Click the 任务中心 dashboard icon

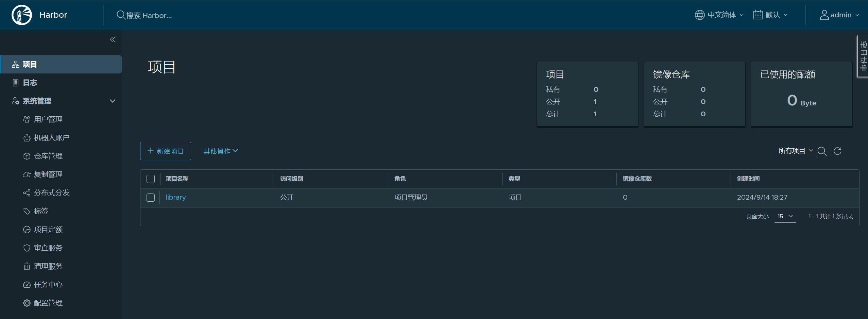27,285
